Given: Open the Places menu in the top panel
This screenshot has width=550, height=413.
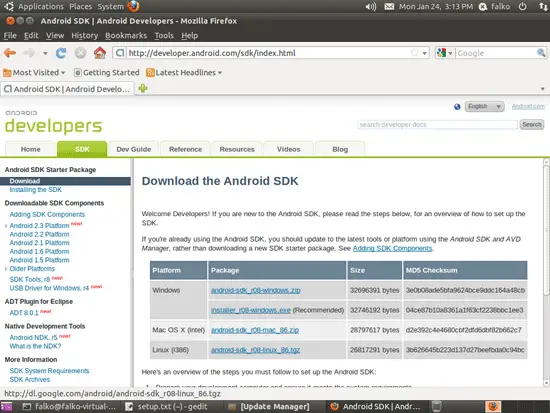Looking at the screenshot, I should [x=80, y=7].
